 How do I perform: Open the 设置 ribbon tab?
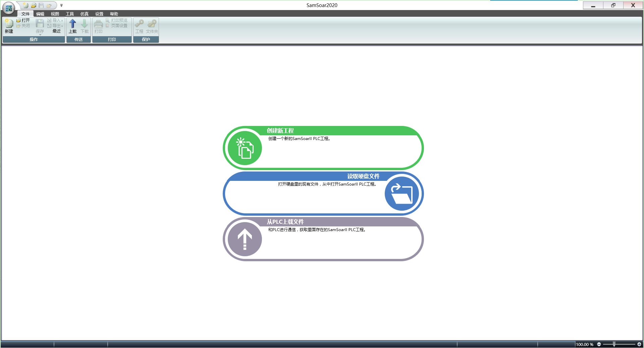[99, 14]
